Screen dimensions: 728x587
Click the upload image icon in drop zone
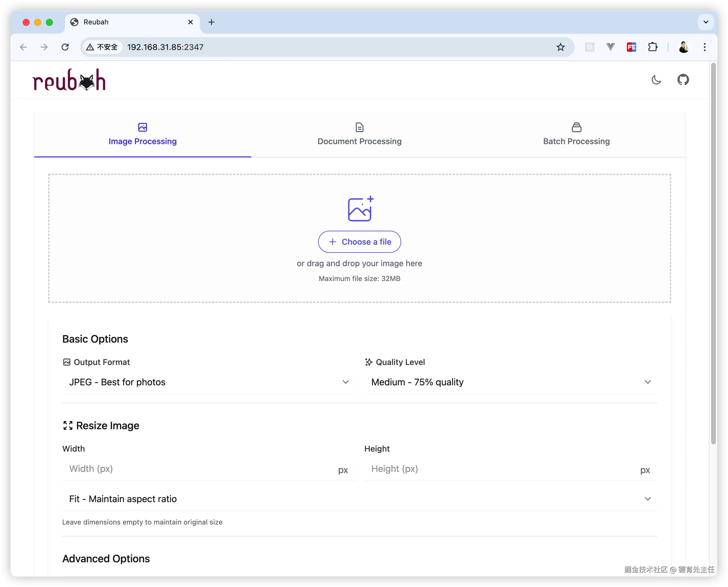(x=360, y=208)
